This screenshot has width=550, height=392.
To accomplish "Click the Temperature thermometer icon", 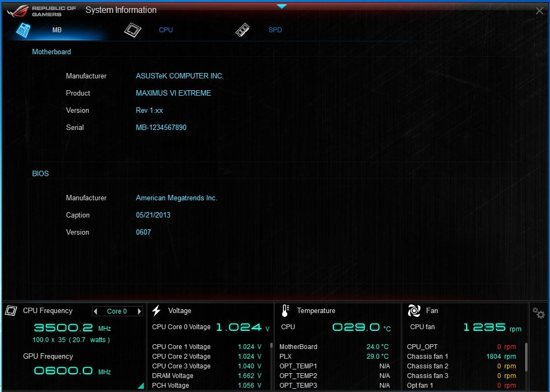I will tap(285, 310).
